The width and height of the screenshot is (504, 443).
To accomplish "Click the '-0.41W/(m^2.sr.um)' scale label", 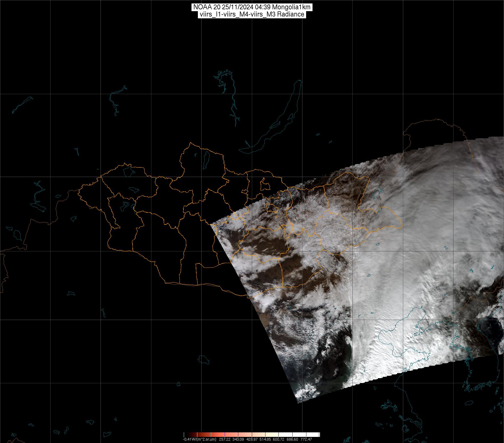I will point(199,440).
